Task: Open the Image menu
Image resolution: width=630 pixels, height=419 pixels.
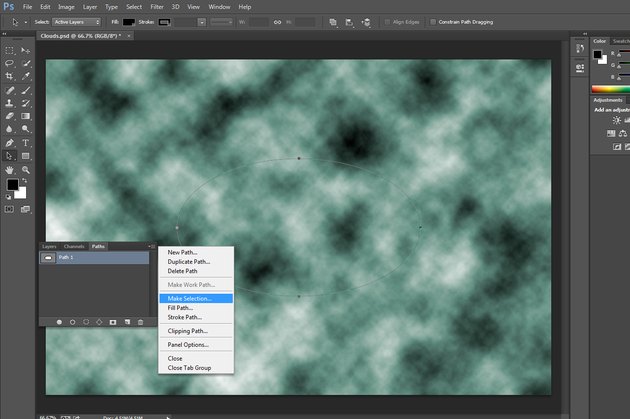Action: coord(66,7)
